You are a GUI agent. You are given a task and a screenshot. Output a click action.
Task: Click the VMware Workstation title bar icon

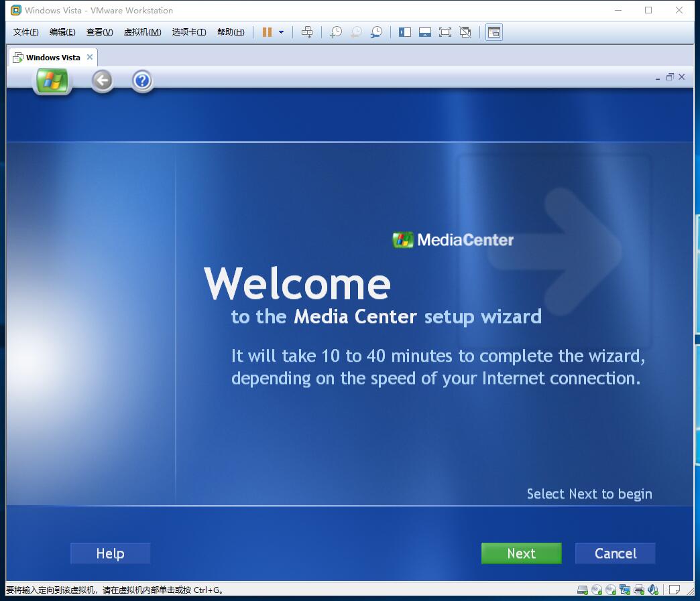(16, 10)
